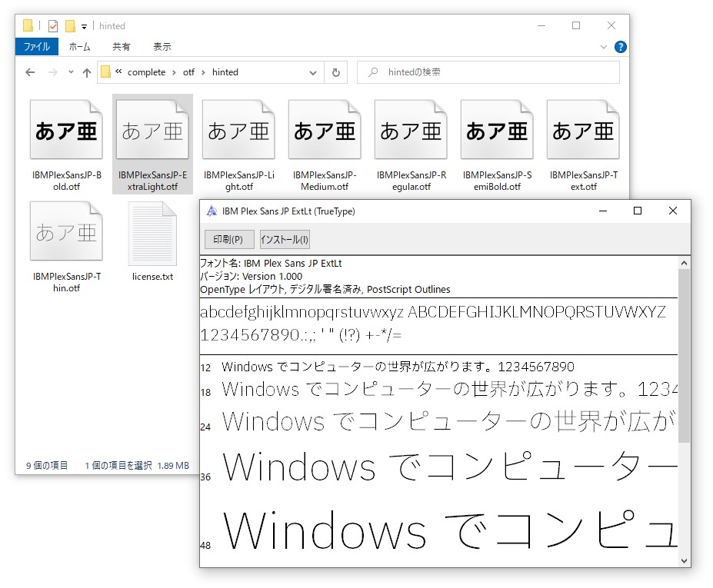The height and width of the screenshot is (588, 713).
Task: Click the インストール(I) button to install the font
Action: click(284, 239)
